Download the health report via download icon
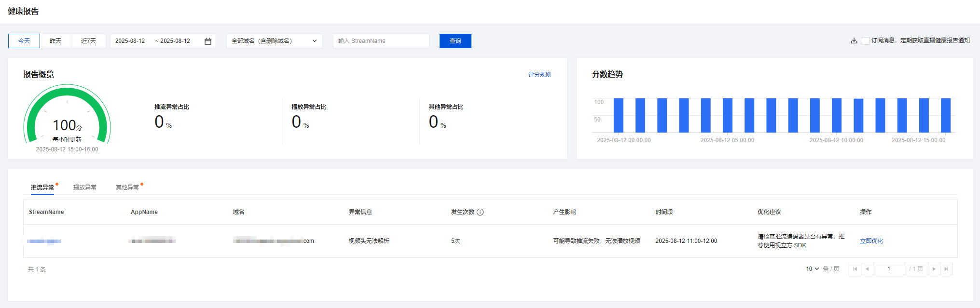 (854, 40)
